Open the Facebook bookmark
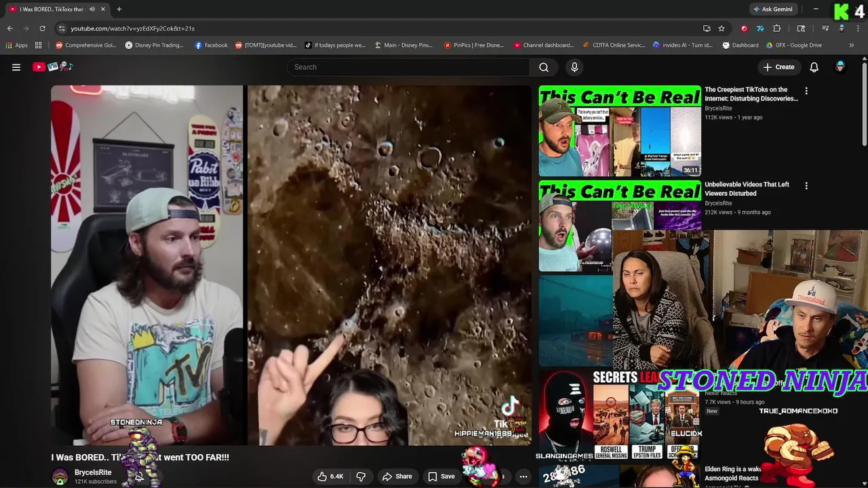 (211, 45)
